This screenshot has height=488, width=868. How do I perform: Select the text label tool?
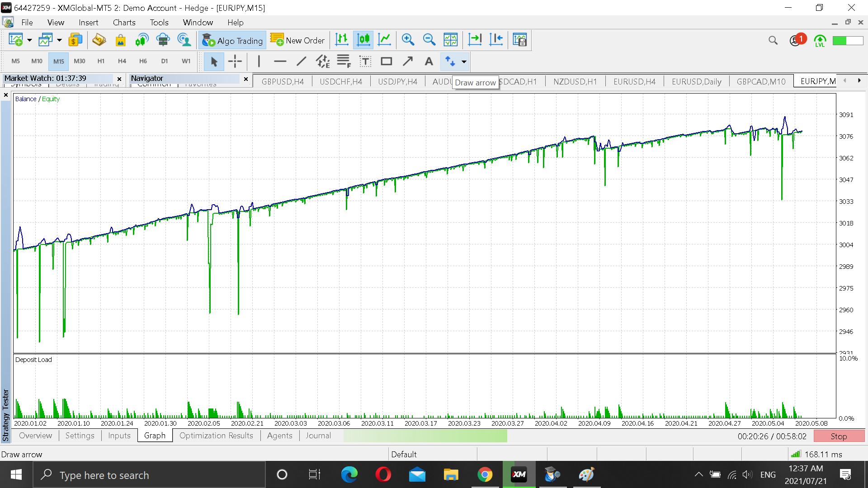click(x=365, y=61)
